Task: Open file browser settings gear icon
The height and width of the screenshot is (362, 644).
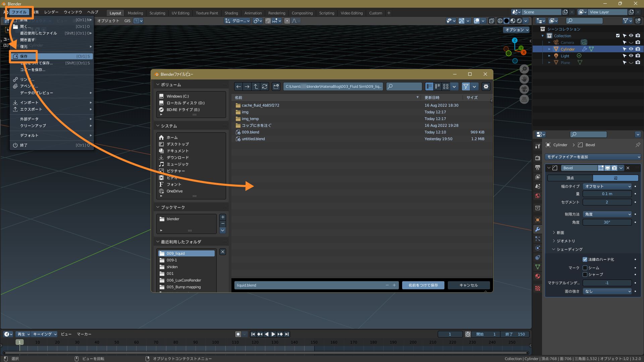Action: [x=486, y=86]
